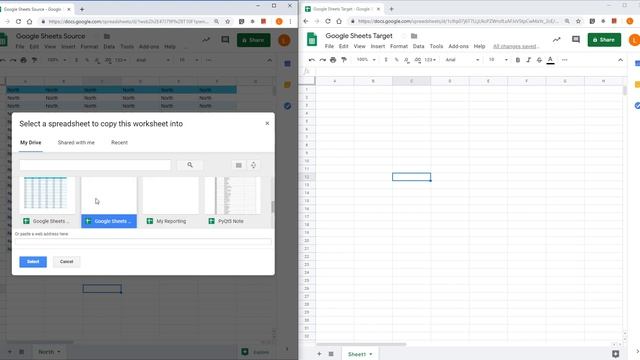Select the highlighted Google Sheets thumbnail in dialog

click(109, 202)
